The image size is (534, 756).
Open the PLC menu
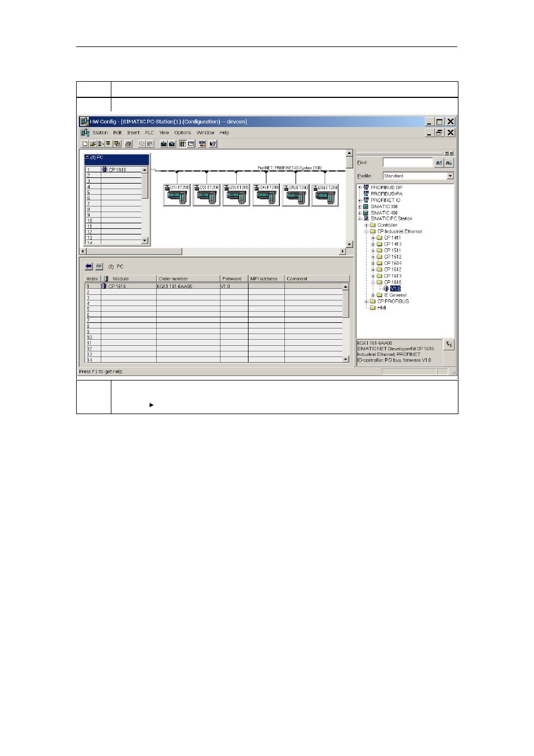(x=149, y=133)
